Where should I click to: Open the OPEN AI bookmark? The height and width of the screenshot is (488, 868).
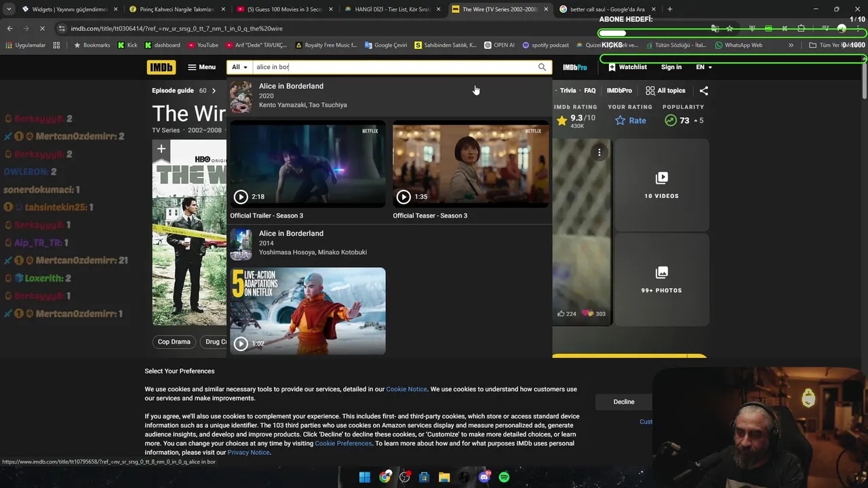point(499,45)
